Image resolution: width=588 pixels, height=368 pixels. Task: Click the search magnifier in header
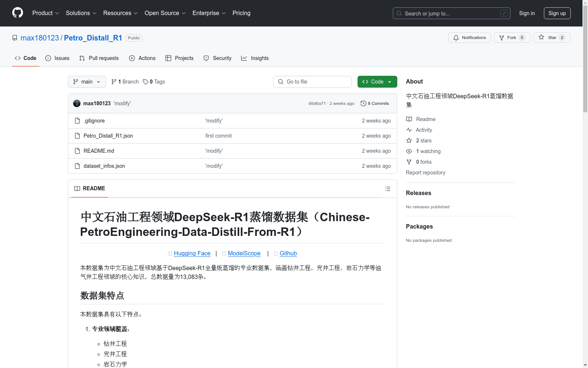[399, 13]
